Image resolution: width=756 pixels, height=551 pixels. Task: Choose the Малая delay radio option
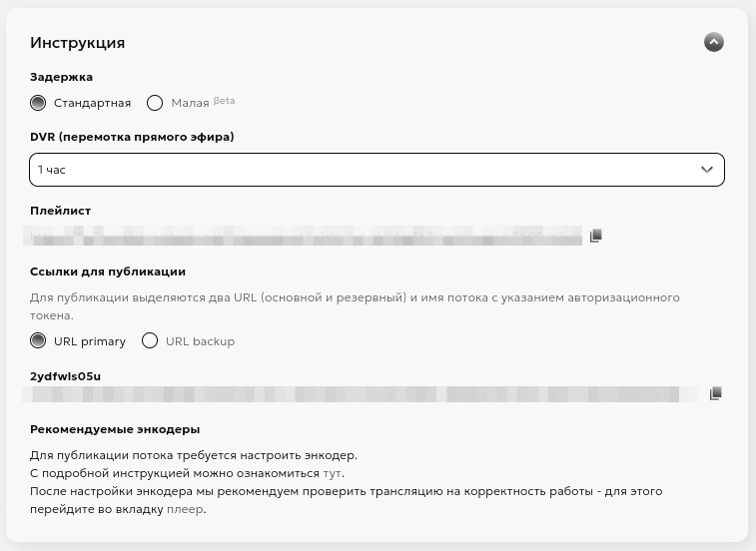pyautogui.click(x=155, y=103)
